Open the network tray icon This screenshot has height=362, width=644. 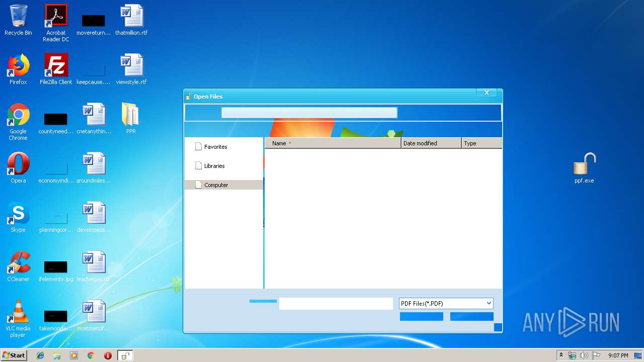click(x=572, y=355)
